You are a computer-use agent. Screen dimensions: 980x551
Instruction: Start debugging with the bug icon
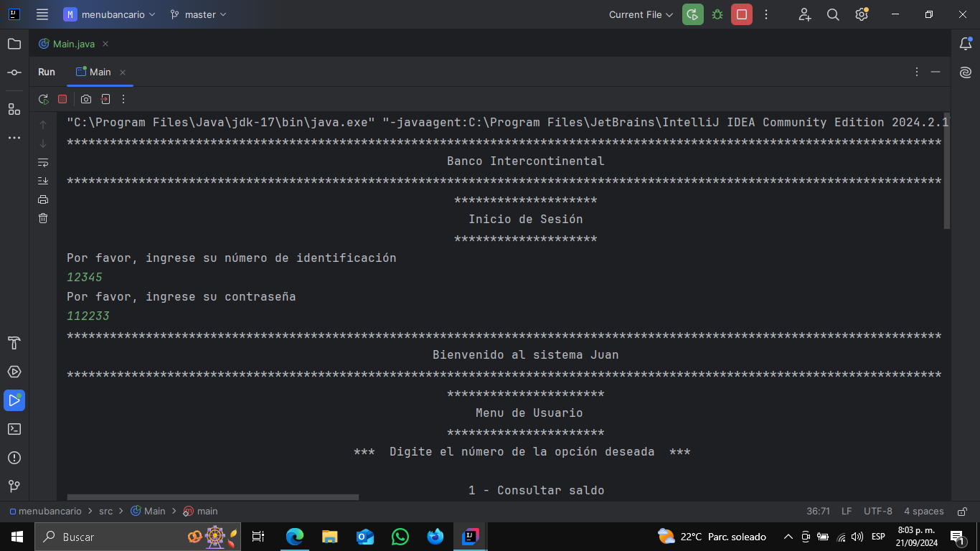tap(717, 14)
